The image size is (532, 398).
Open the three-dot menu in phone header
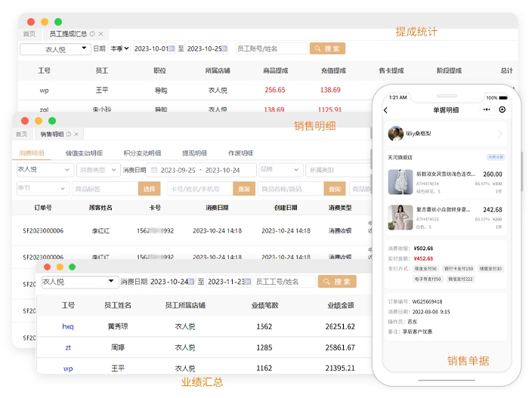point(487,110)
